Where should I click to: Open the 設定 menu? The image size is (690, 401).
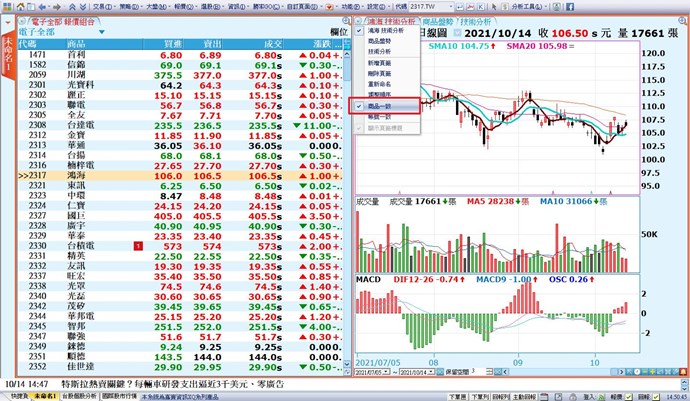(x=377, y=7)
